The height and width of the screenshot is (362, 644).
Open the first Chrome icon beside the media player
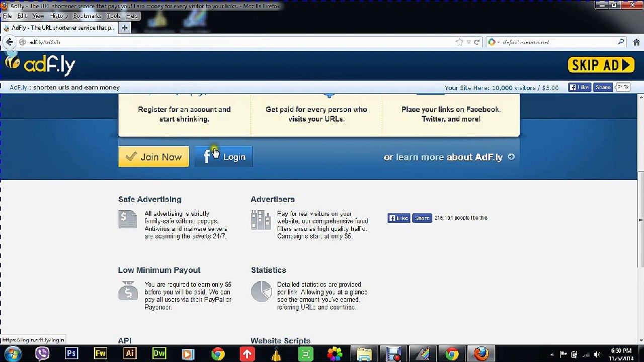[217, 354]
